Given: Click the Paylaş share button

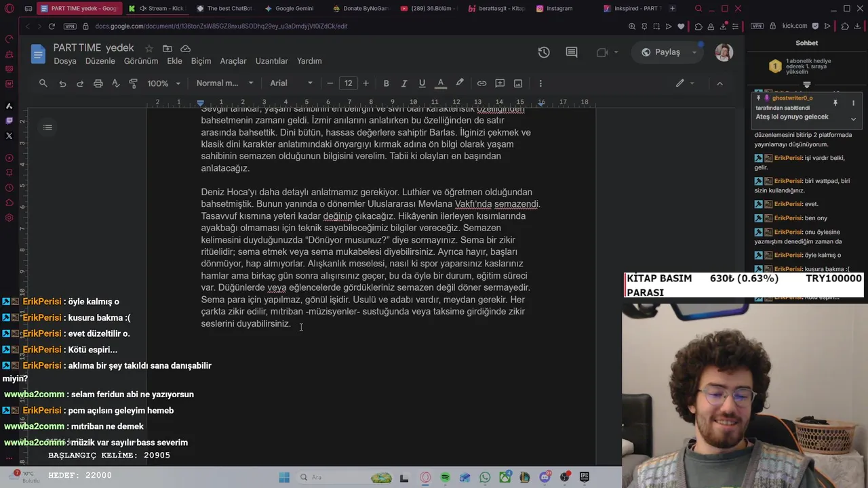Looking at the screenshot, I should coord(660,52).
